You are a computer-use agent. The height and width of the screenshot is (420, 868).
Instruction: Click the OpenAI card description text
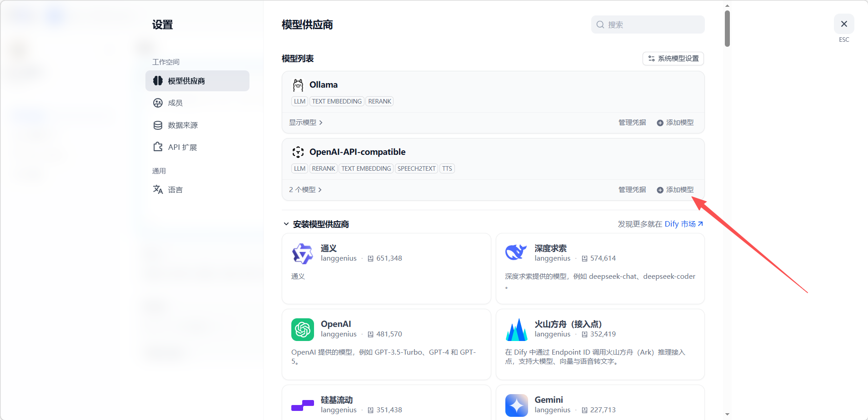[x=384, y=357]
